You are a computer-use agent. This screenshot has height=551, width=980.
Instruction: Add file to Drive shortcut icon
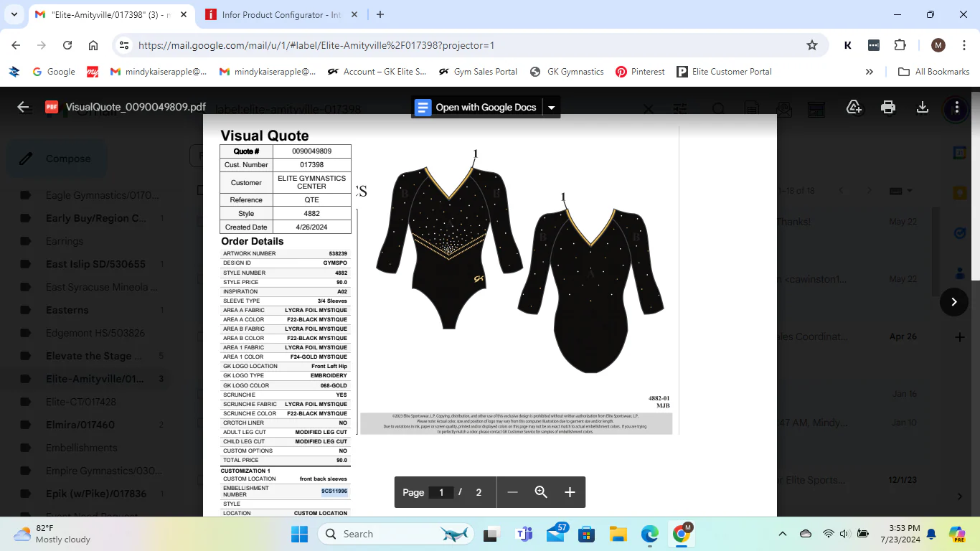[x=854, y=107]
